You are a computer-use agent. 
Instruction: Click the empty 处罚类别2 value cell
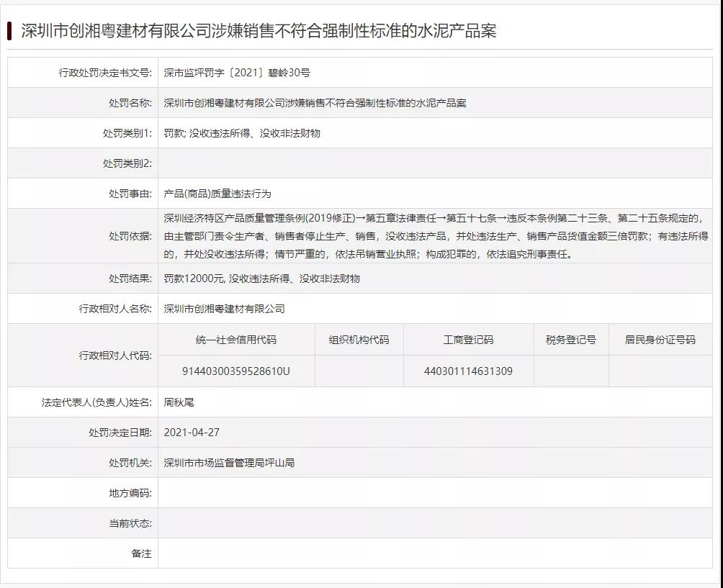[434, 163]
